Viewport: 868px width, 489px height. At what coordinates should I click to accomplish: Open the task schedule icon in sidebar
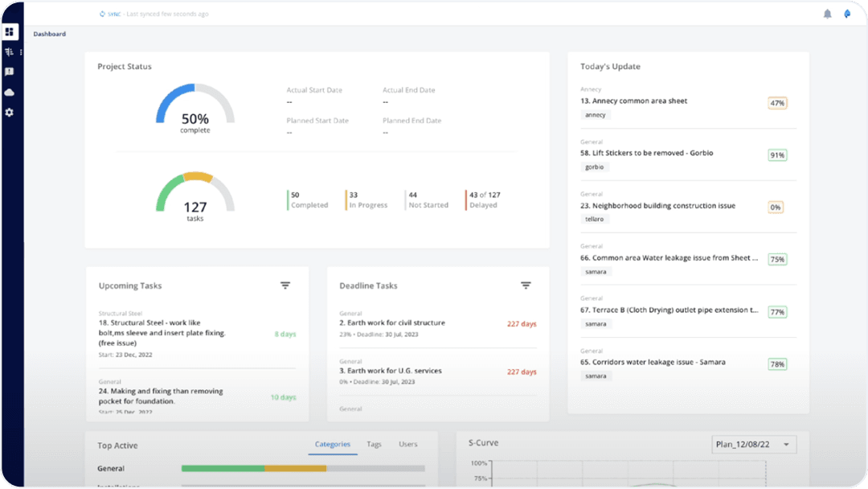pos(10,52)
